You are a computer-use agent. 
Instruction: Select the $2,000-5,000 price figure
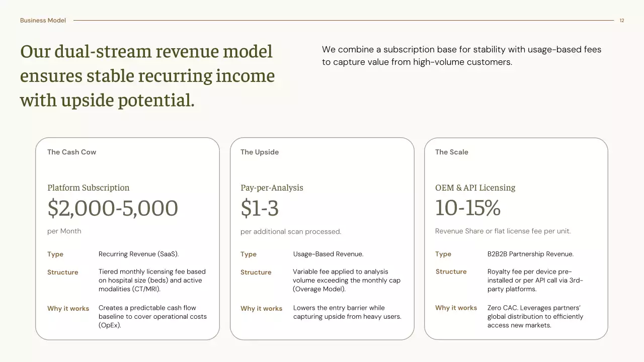coord(113,209)
